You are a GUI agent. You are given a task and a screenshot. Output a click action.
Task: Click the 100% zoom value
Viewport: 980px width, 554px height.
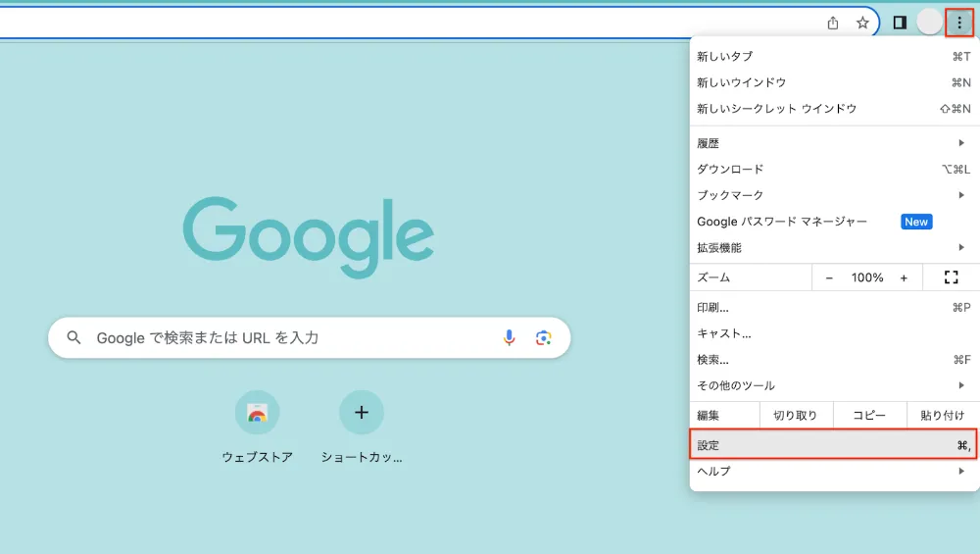(x=867, y=277)
